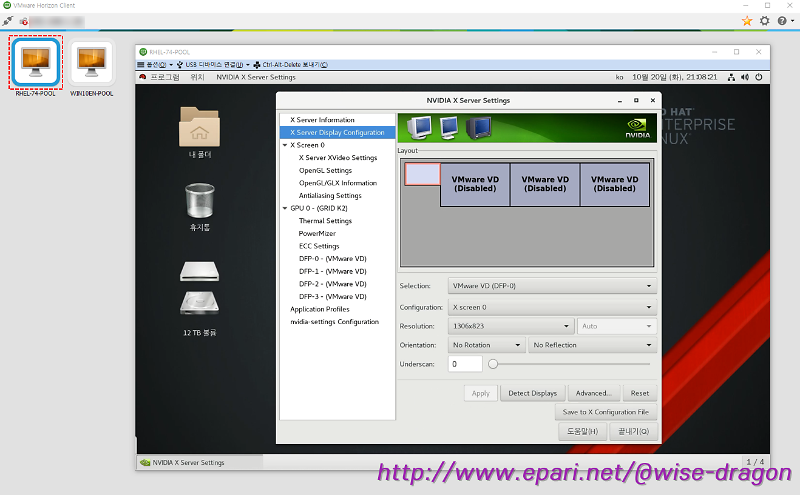800x495 pixels.
Task: Click the network status icon in top panel
Action: pos(731,77)
